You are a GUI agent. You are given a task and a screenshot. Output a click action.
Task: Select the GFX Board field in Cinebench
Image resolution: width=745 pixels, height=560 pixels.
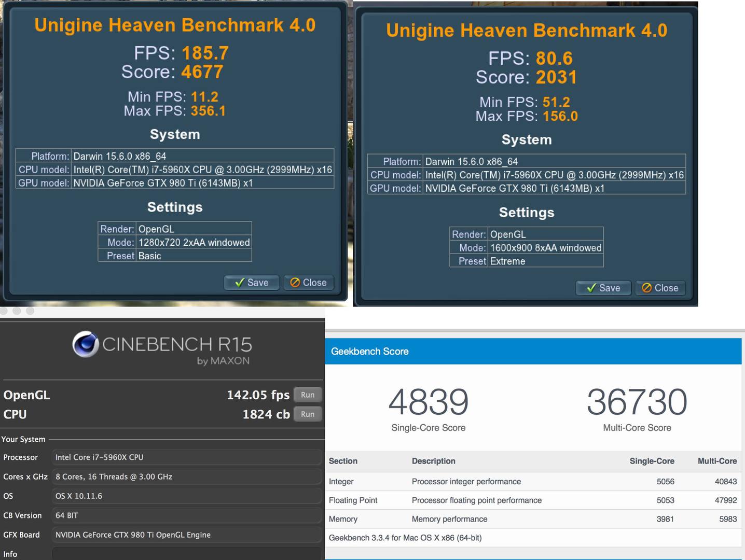187,535
